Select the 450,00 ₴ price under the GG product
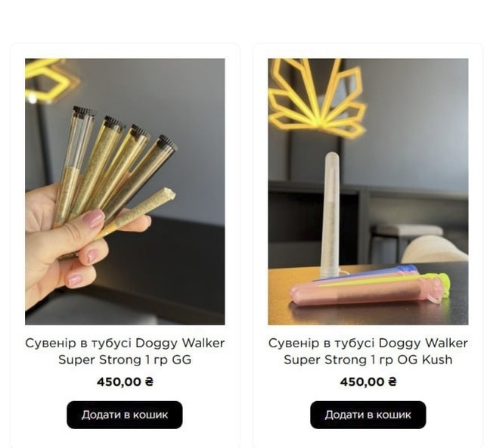 coord(125,382)
